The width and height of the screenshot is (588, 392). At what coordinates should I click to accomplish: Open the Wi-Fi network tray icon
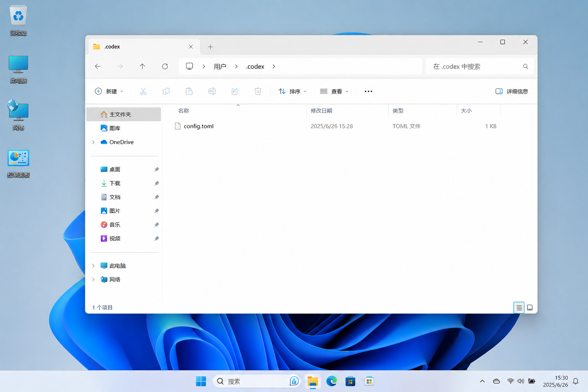point(510,381)
